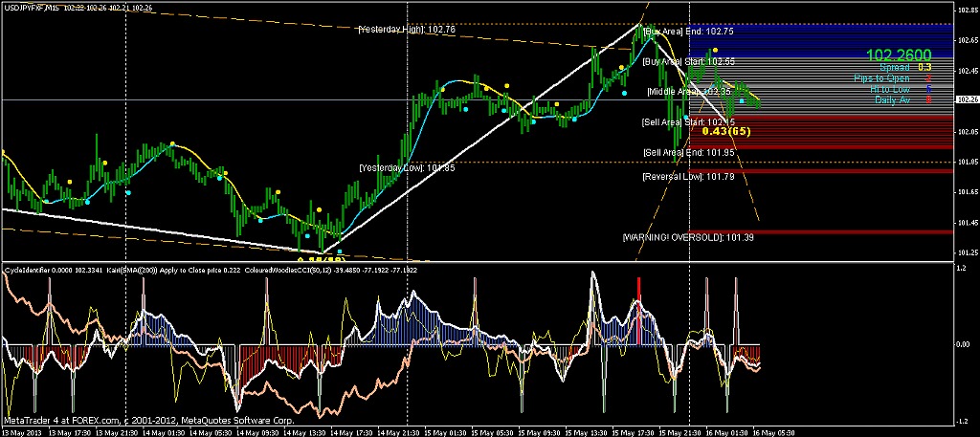Click the [Buy Area] End: 102.75 label
This screenshot has height=437, width=980.
[689, 30]
